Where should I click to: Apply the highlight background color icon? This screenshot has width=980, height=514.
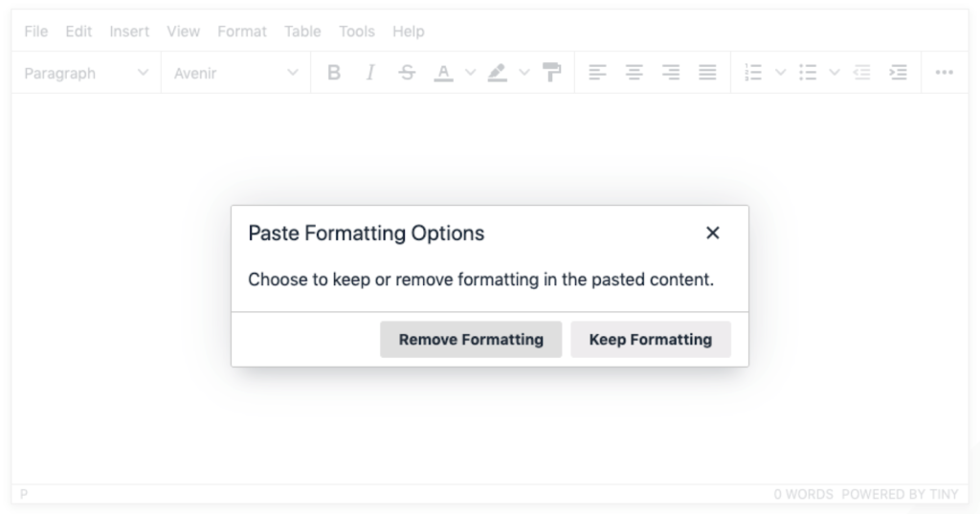pyautogui.click(x=497, y=73)
